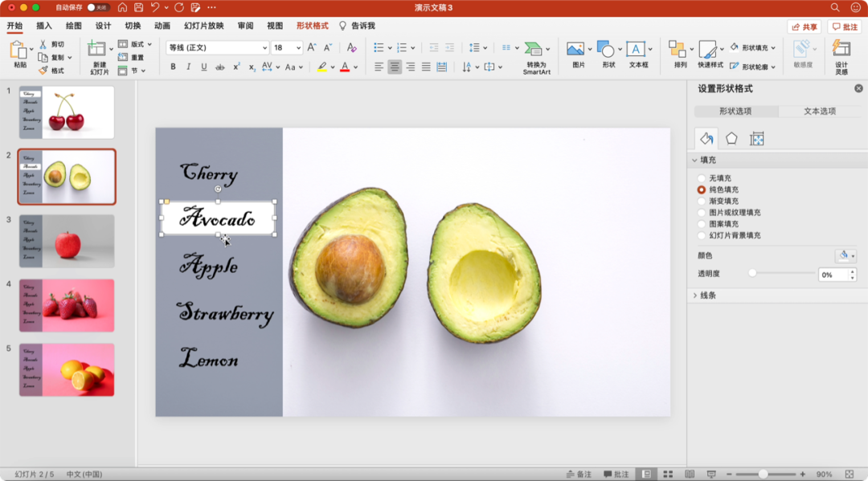Viewport: 868px width, 481px height.
Task: Switch to slide sorter view in status bar
Action: [668, 475]
